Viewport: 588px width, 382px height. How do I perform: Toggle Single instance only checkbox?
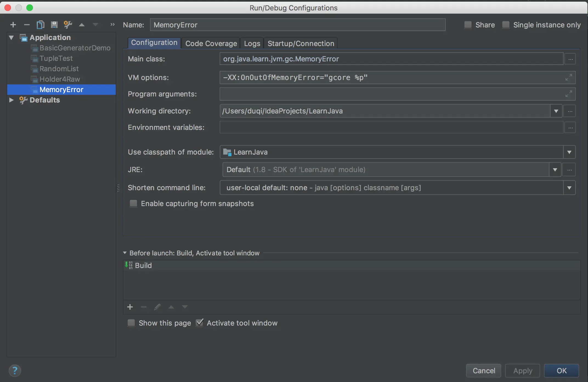tap(506, 25)
